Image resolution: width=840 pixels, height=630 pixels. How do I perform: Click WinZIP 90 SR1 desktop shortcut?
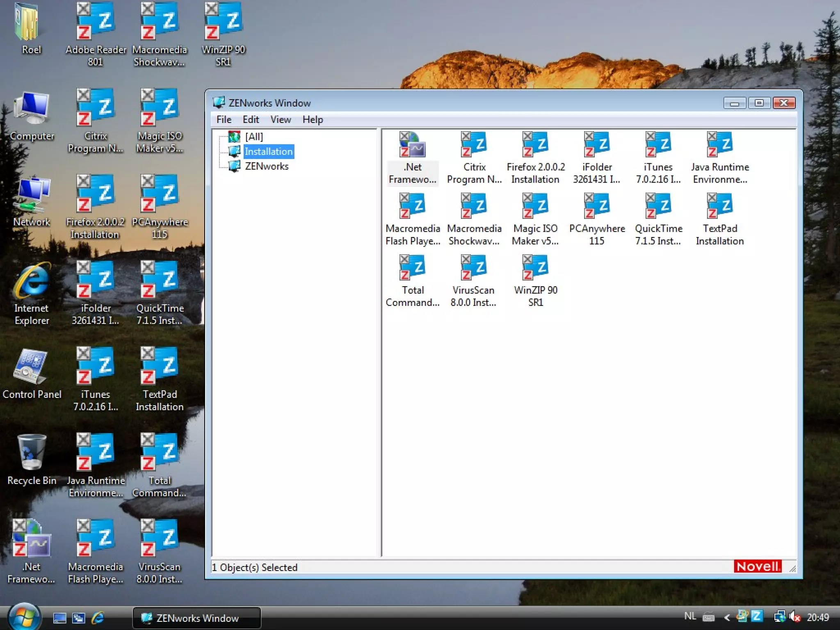click(x=224, y=35)
